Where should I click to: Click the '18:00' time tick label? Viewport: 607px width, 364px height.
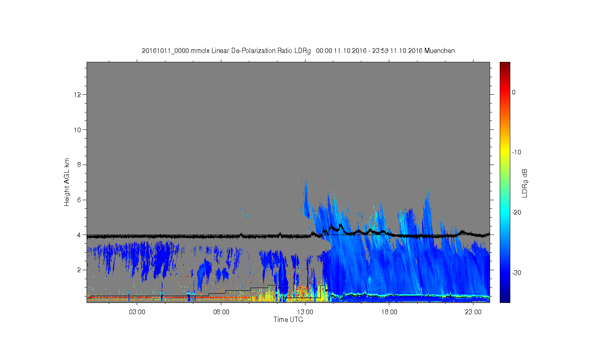click(x=389, y=312)
